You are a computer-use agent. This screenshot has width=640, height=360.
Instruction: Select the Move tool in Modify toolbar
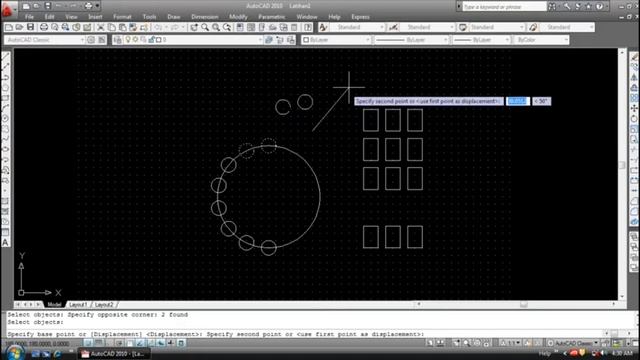[634, 108]
